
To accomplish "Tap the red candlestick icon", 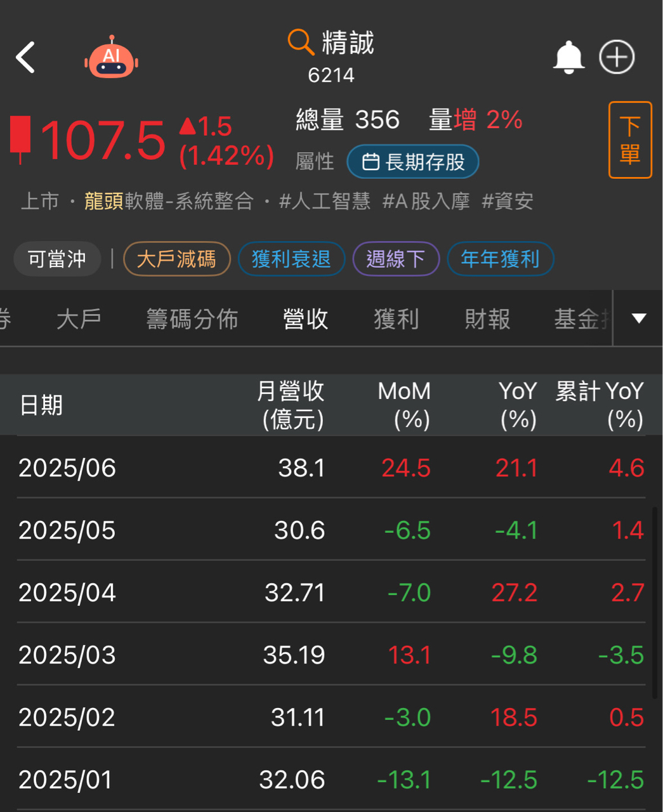I will click(x=21, y=139).
